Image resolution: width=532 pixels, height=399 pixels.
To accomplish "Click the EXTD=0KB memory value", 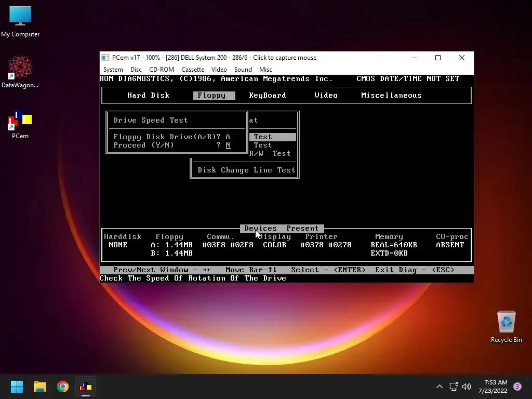I will 389,253.
